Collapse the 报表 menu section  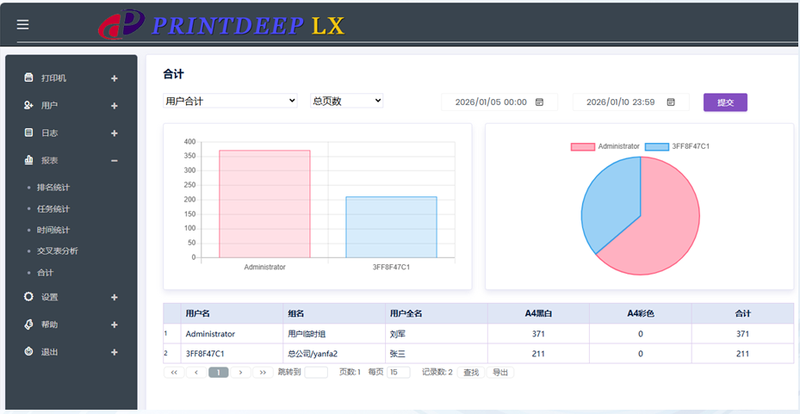pyautogui.click(x=114, y=160)
